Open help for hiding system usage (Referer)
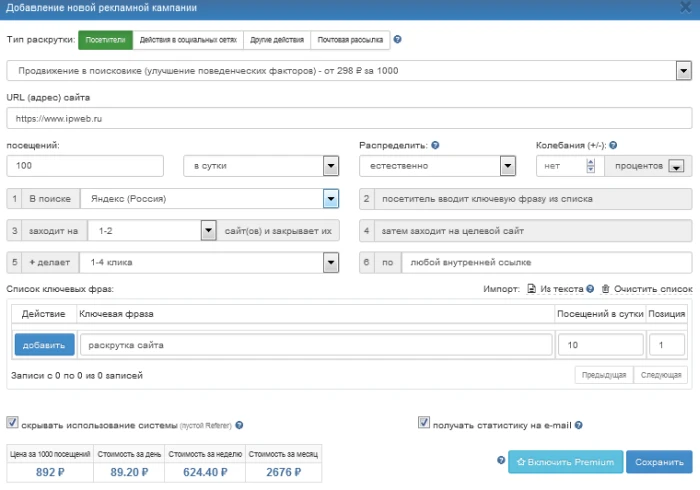This screenshot has width=700, height=490. (x=239, y=425)
